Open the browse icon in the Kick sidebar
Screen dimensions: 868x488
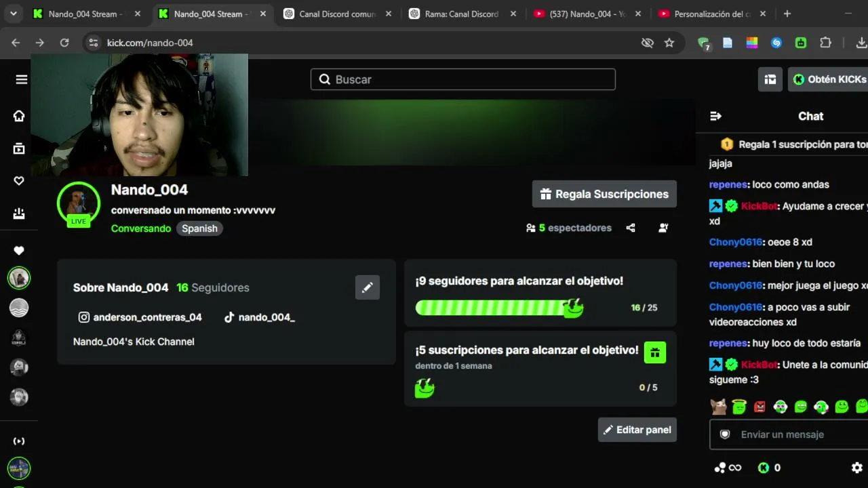point(19,148)
